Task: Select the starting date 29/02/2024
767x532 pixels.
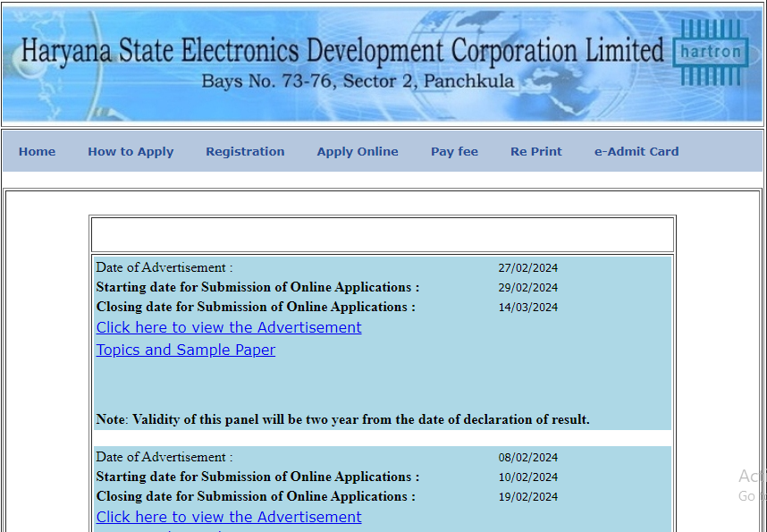Action: pos(527,288)
